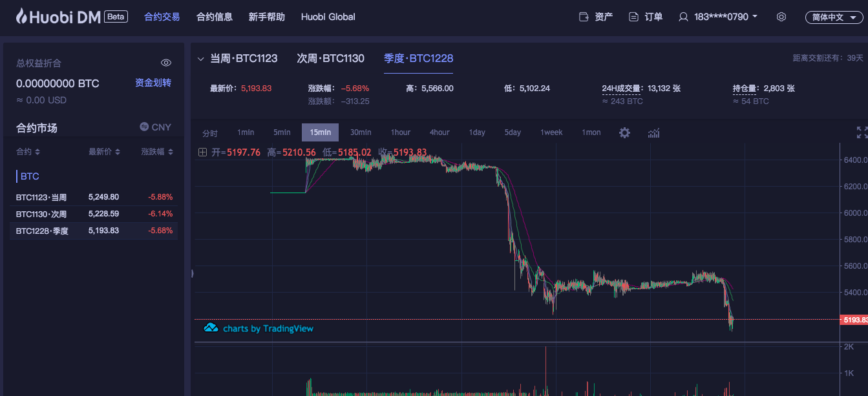The width and height of the screenshot is (868, 396).
Task: Select the 5day interval
Action: click(513, 132)
